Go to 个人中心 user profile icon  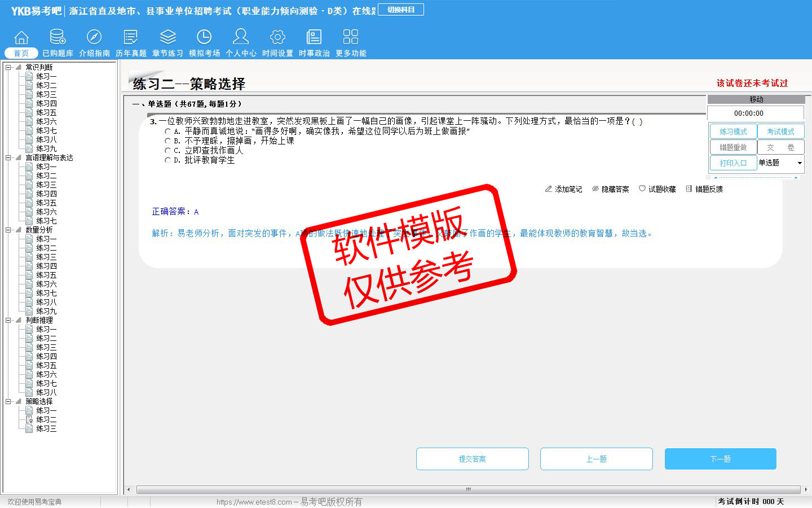click(x=241, y=37)
